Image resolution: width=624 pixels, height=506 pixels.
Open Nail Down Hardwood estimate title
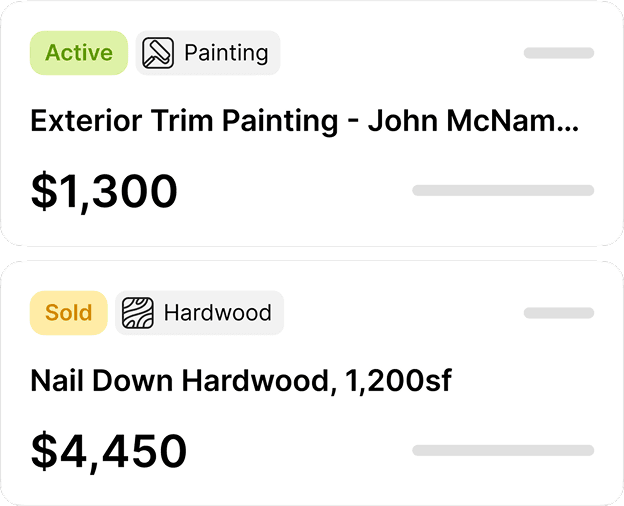241,381
